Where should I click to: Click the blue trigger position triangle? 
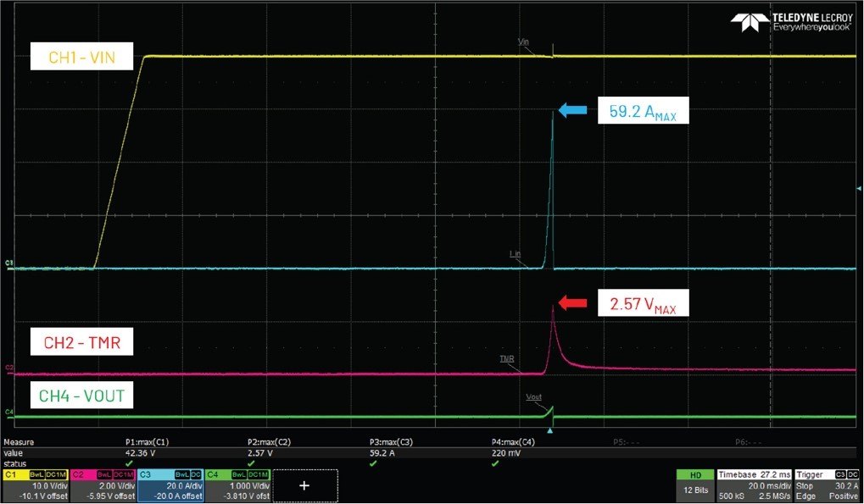[x=550, y=429]
